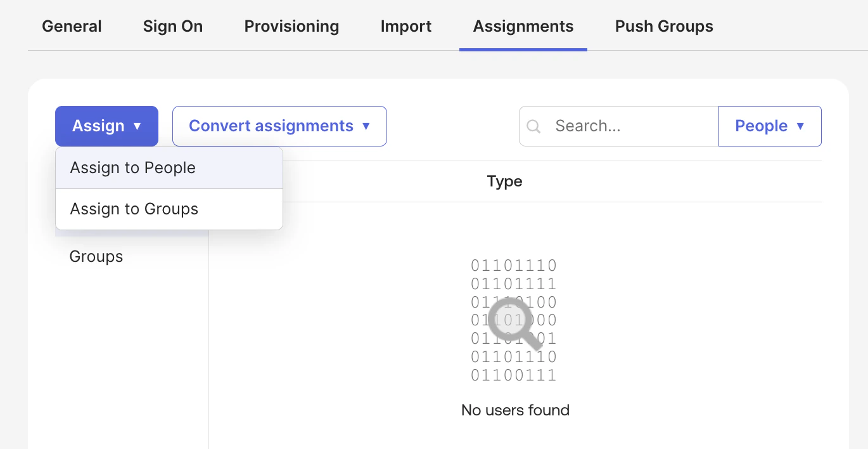Click the binary magnifying glass illustration
Image resolution: width=868 pixels, height=449 pixels.
[514, 320]
